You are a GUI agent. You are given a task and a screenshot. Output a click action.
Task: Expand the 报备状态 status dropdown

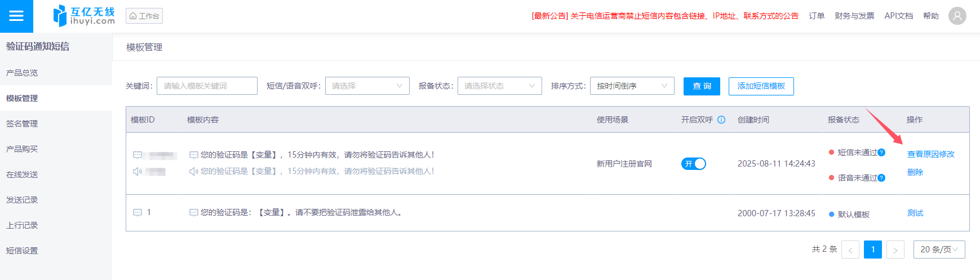click(499, 86)
